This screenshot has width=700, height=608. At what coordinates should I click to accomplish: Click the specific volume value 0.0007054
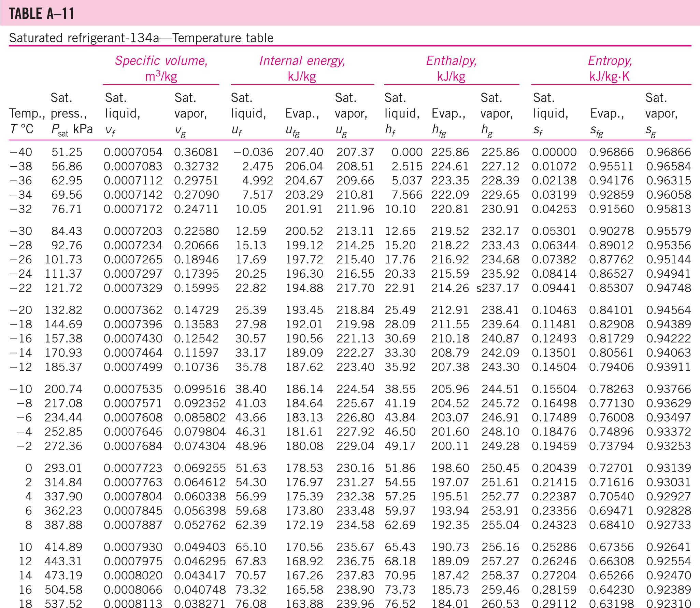pyautogui.click(x=133, y=152)
